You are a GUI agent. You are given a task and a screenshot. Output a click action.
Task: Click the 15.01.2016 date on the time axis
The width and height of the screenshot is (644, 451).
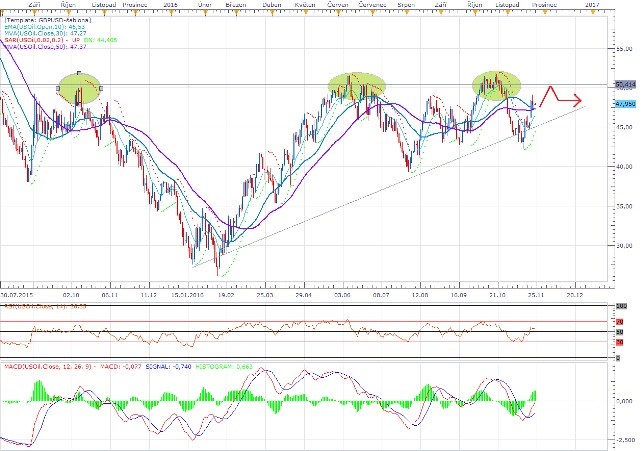click(x=188, y=296)
